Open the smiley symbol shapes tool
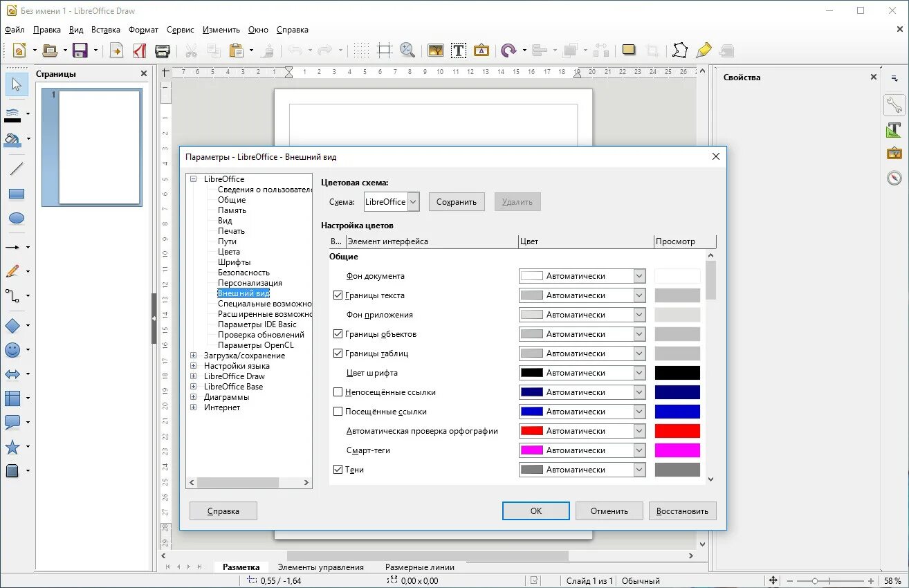 pyautogui.click(x=12, y=350)
